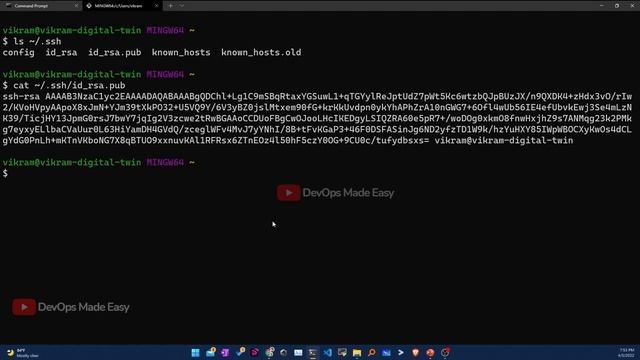Click the trailing 'vikram@vikram-digital-twin' key comment
The width and height of the screenshot is (640, 360).
pos(504,140)
